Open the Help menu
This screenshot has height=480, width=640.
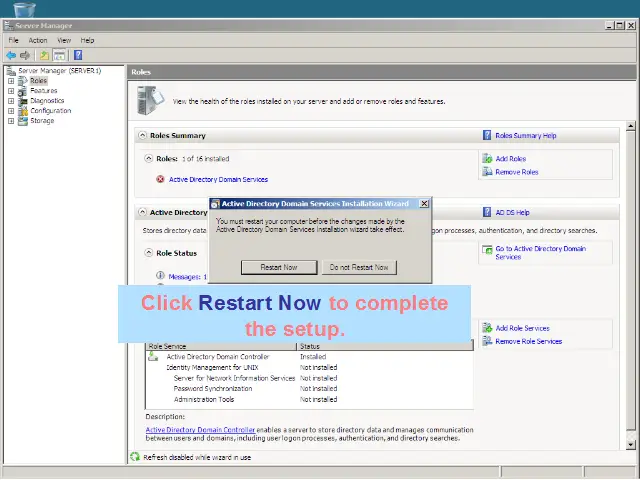click(x=87, y=40)
